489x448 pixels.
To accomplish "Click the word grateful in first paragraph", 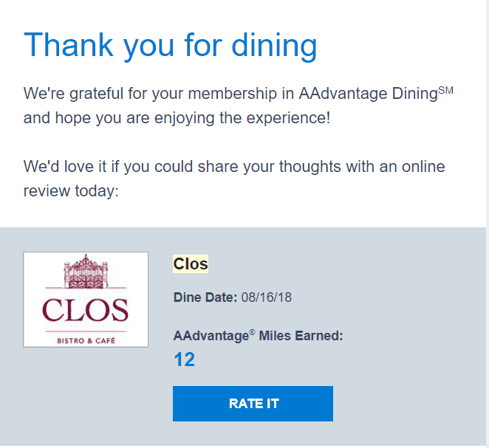I will 96,94.
